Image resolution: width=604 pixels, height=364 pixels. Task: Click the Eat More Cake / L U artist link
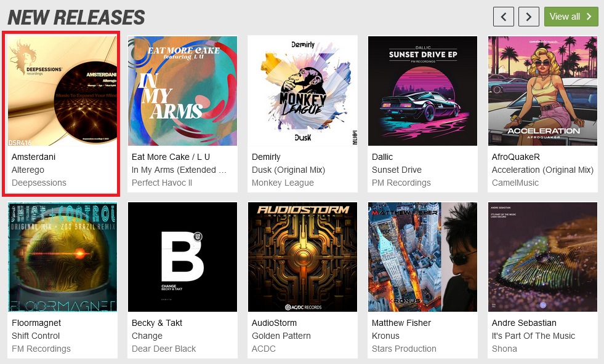click(171, 157)
